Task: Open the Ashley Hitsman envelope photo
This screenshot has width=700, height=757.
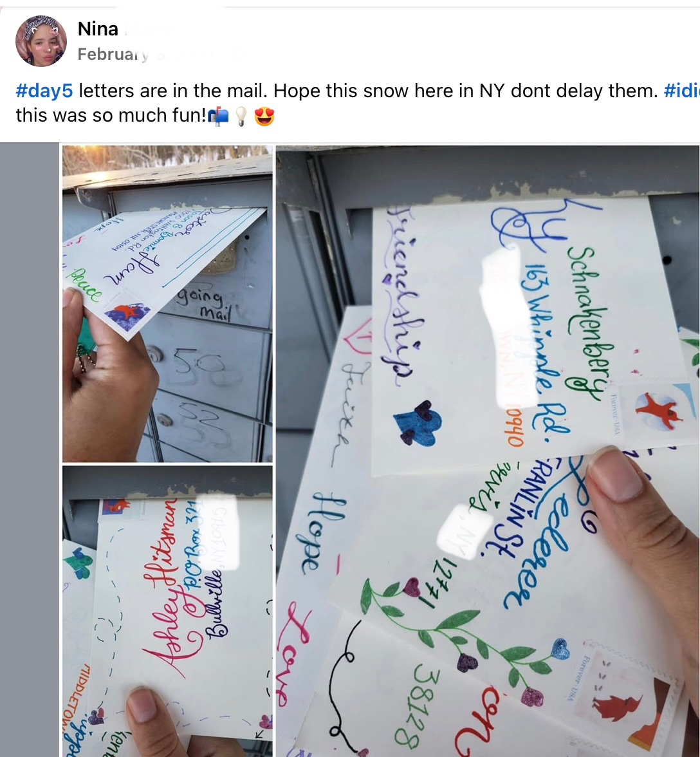Action: (167, 612)
